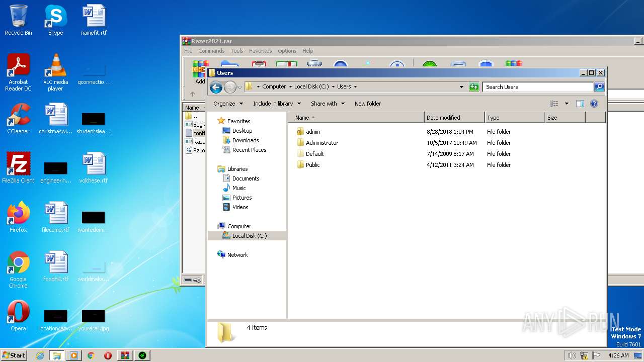Open WinRAR Favorites menu
644x362 pixels.
pyautogui.click(x=260, y=51)
